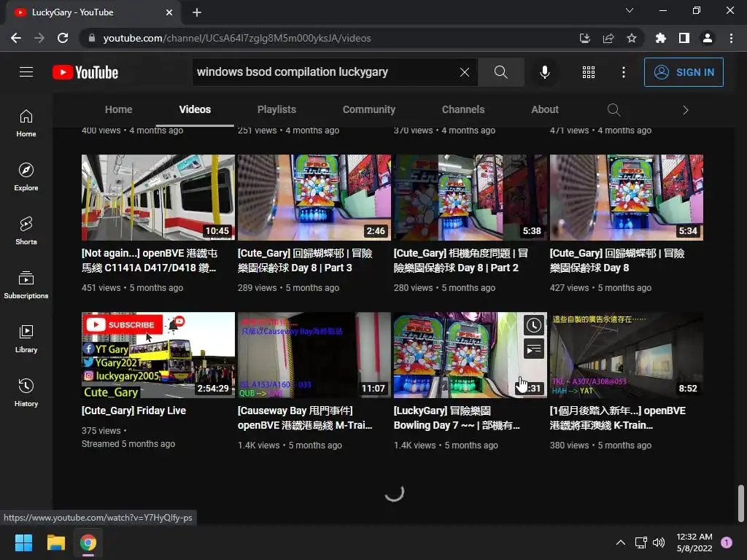The image size is (747, 560).
Task: Close the LuckyGary - YouTube tab
Action: pyautogui.click(x=169, y=12)
